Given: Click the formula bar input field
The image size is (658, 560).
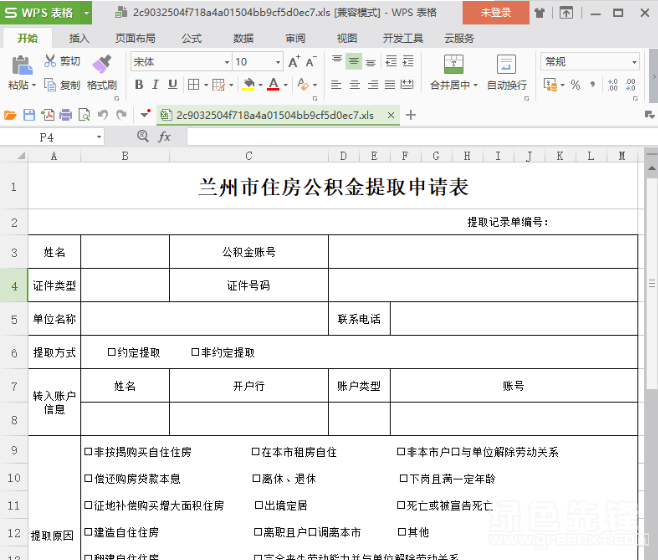Looking at the screenshot, I should coord(422,137).
